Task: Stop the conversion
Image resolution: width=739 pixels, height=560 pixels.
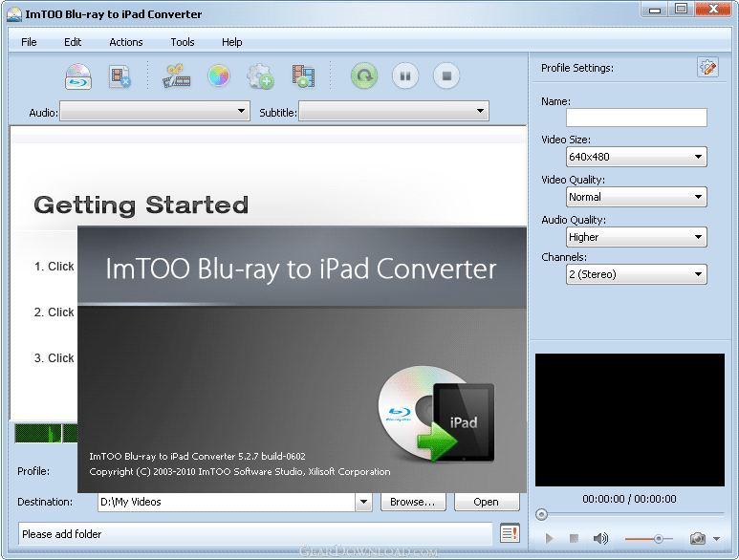Action: pos(446,75)
